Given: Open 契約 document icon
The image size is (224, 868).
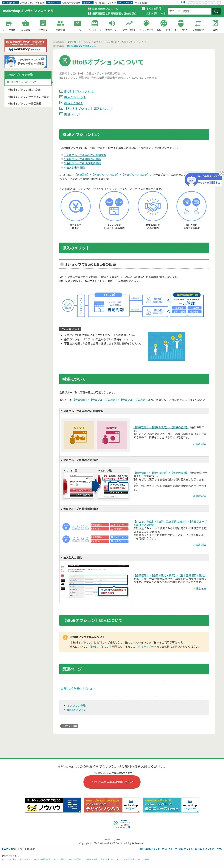Looking at the screenshot, I should click(x=215, y=23).
